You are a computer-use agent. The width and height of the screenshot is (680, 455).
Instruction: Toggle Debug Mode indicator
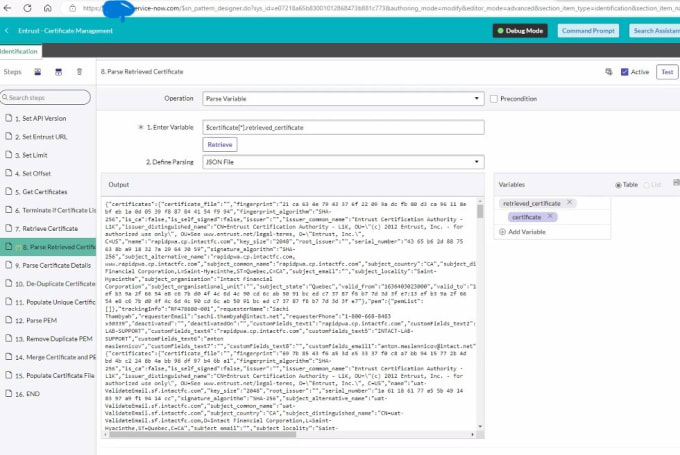pos(520,31)
